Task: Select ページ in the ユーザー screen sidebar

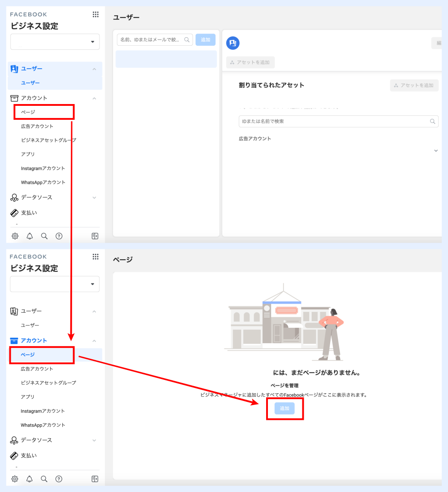Action: [28, 112]
